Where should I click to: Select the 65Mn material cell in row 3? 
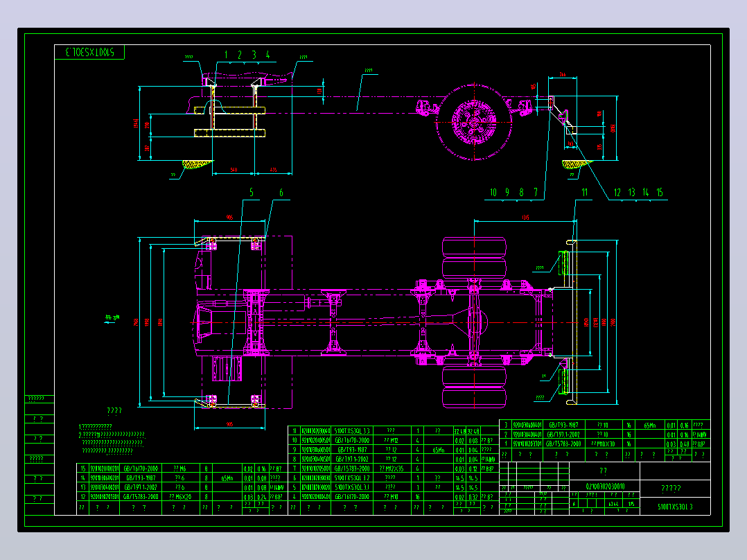[650, 425]
